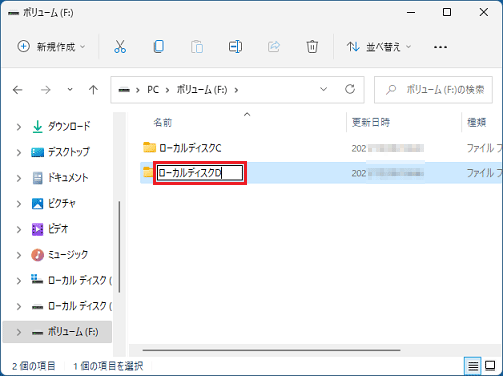Click the Rename icon in toolbar
This screenshot has width=503, height=376.
tap(235, 47)
